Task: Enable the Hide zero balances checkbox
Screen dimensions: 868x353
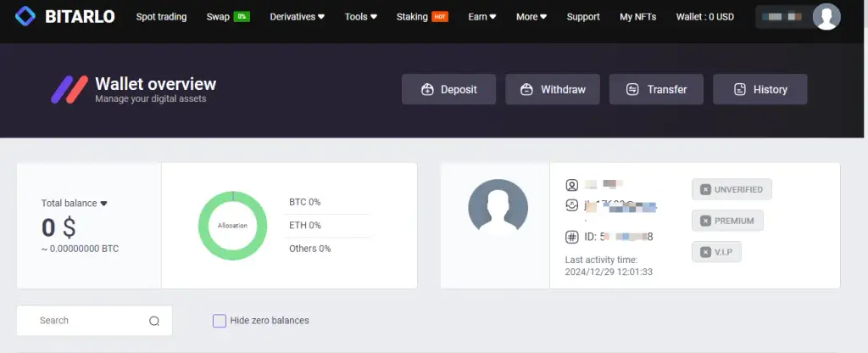Action: click(220, 321)
